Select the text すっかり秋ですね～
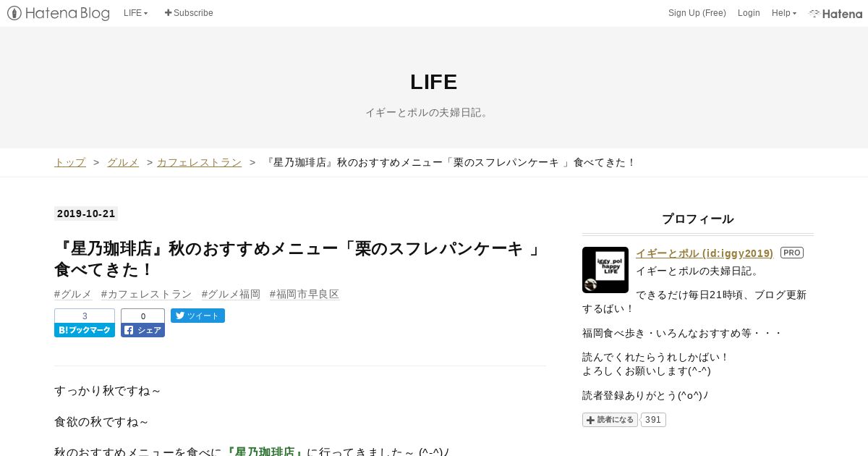This screenshot has height=456, width=868. click(x=107, y=391)
